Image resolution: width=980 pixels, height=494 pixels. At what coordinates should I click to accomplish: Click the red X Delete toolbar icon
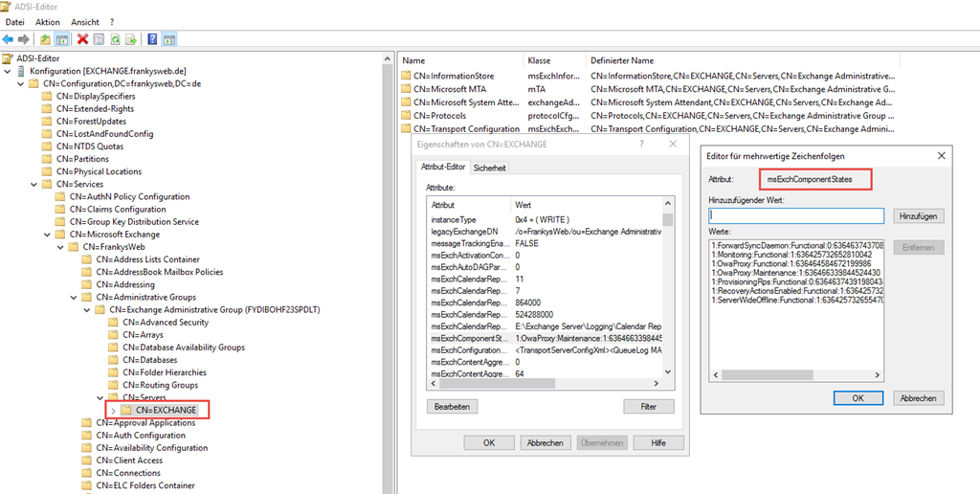tap(82, 39)
